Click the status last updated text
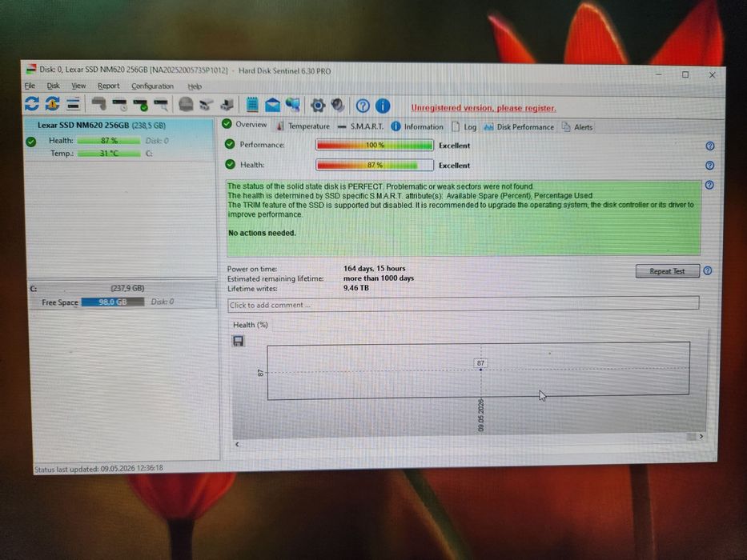 tap(98, 469)
